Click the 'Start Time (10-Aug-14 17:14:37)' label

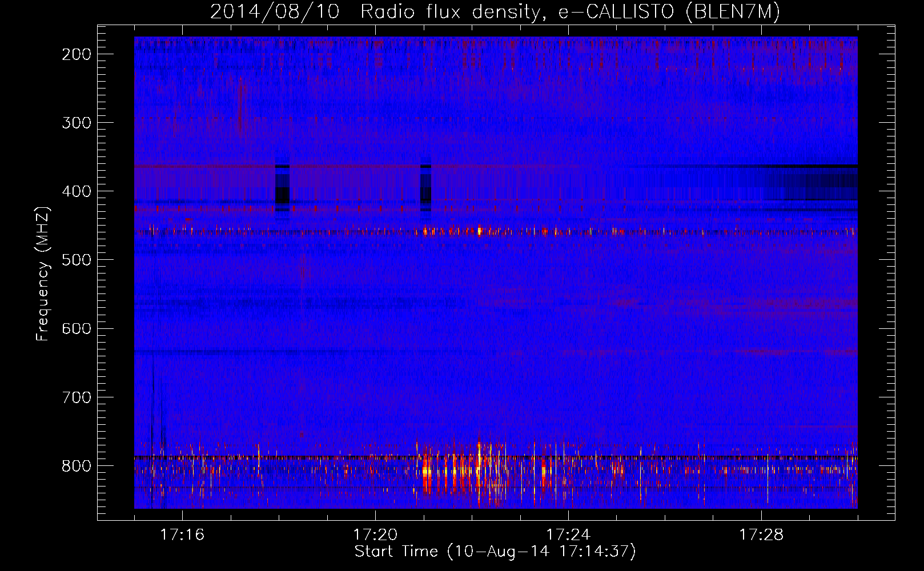(495, 552)
